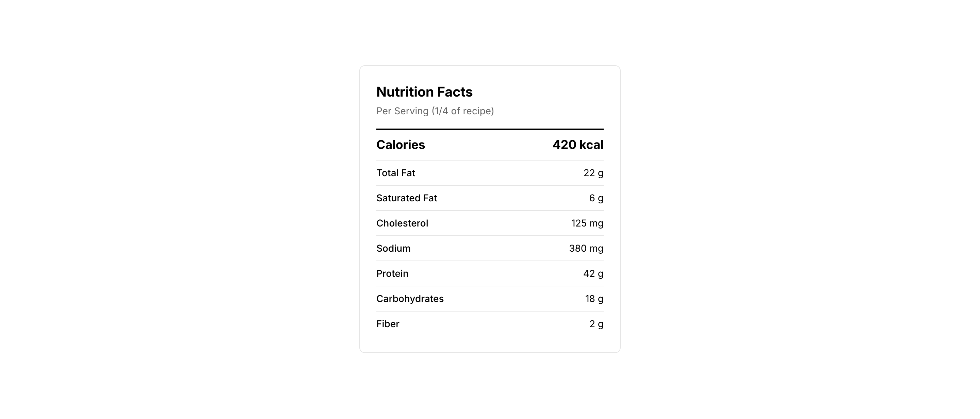Click the Carbohydrates label

[x=410, y=299]
